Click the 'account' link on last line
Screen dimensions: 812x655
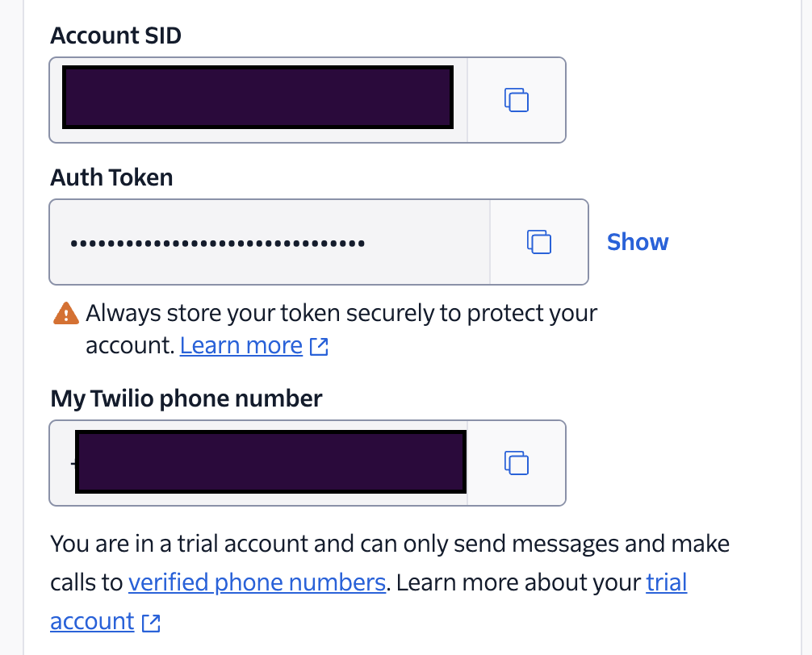pyautogui.click(x=92, y=621)
